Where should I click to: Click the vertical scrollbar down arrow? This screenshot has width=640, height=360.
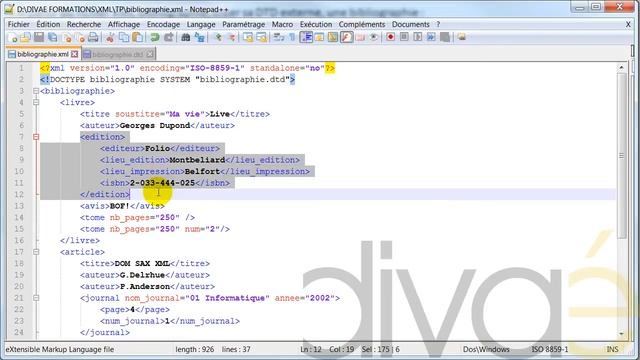click(622, 333)
